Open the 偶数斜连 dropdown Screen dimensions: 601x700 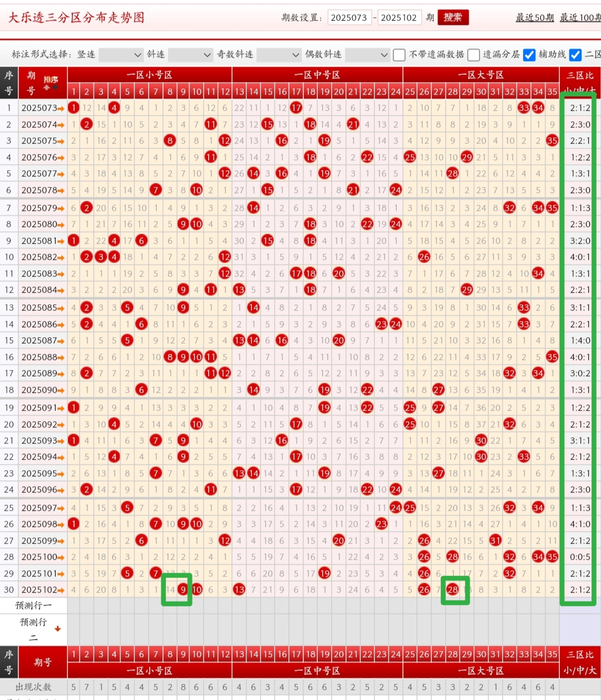[x=367, y=55]
